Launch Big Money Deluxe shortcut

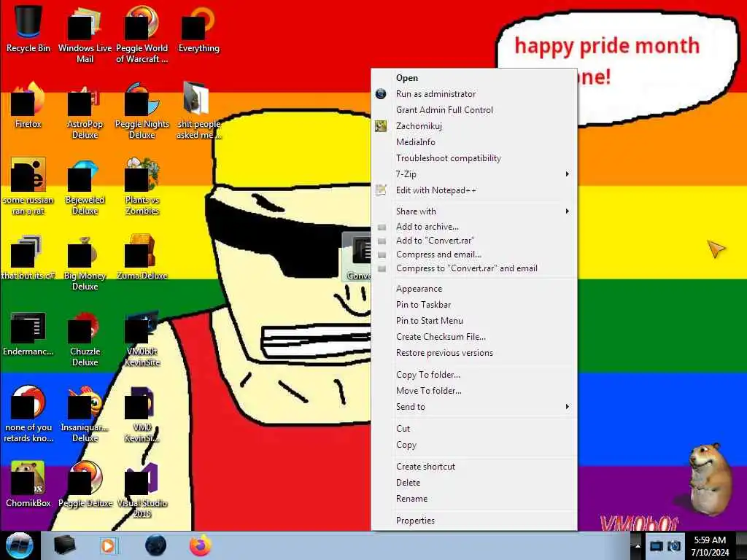85,262
